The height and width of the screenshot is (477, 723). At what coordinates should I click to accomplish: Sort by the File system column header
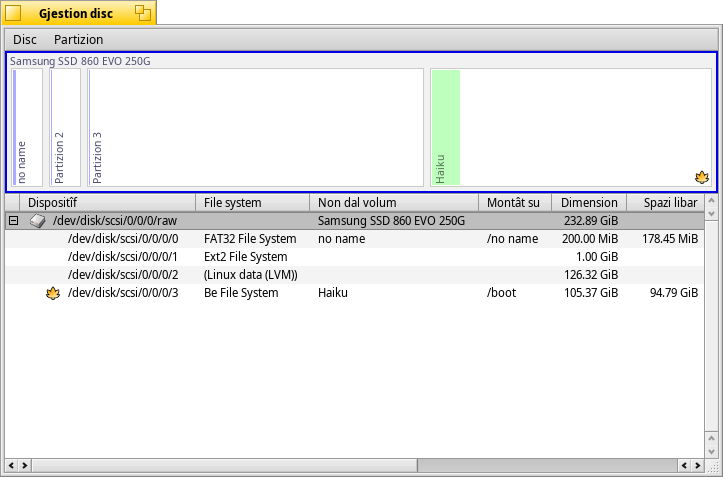pos(253,203)
